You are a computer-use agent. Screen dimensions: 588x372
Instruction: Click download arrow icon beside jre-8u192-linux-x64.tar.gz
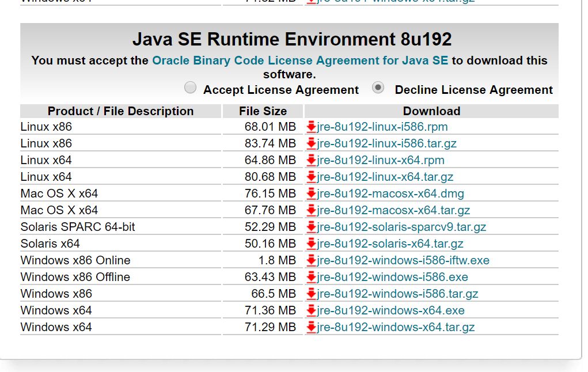point(311,177)
